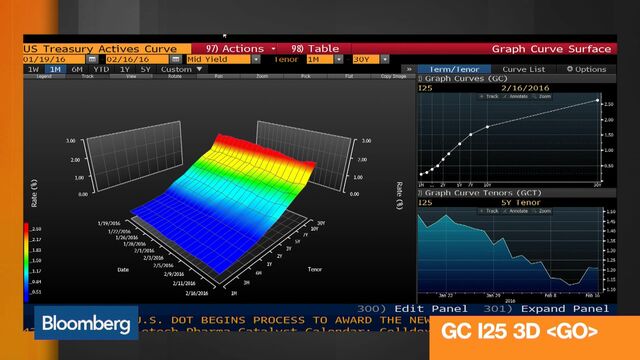Switch to the Curve List tab
The image size is (640, 360).
(524, 69)
